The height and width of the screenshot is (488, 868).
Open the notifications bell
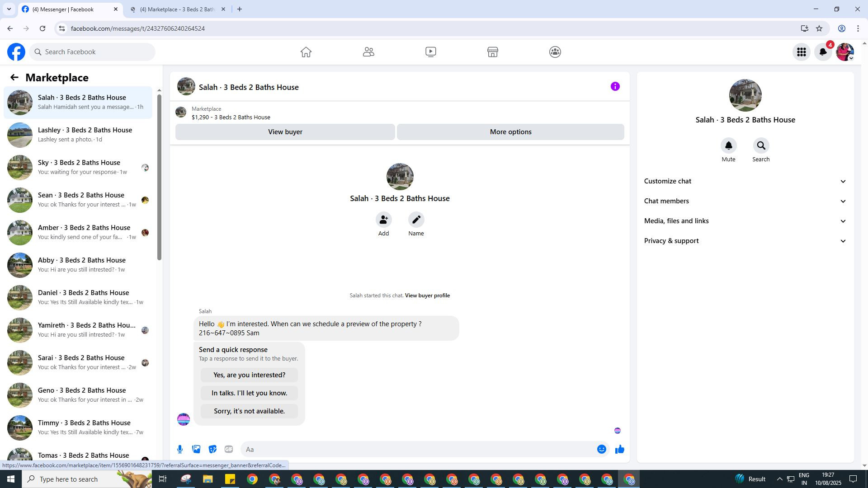click(823, 52)
